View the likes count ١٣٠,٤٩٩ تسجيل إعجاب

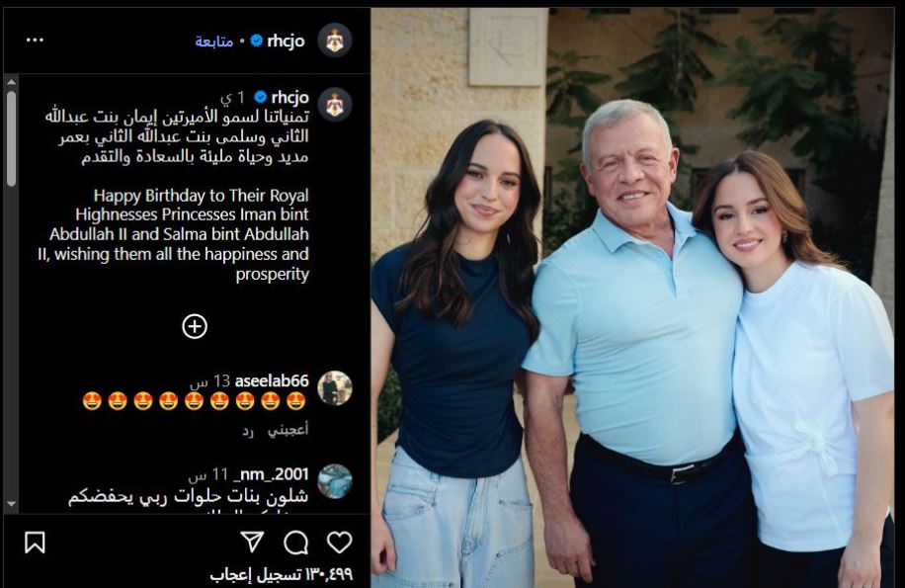coord(281,574)
